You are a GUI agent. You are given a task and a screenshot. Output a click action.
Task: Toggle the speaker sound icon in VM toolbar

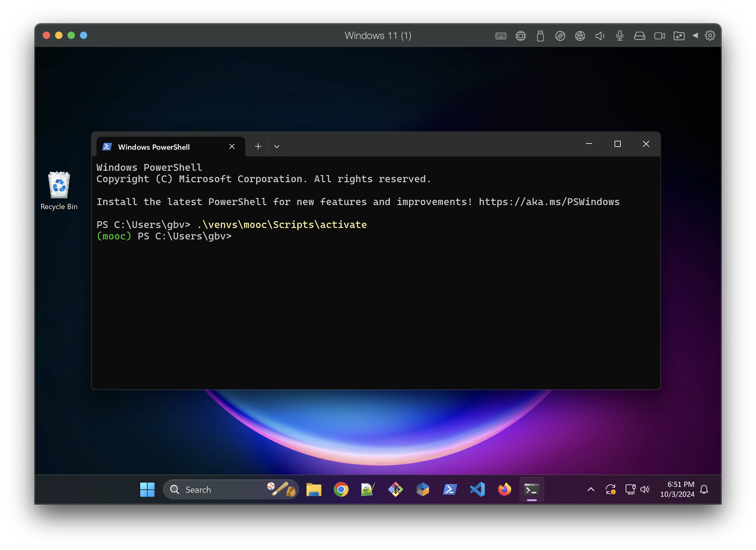click(600, 36)
